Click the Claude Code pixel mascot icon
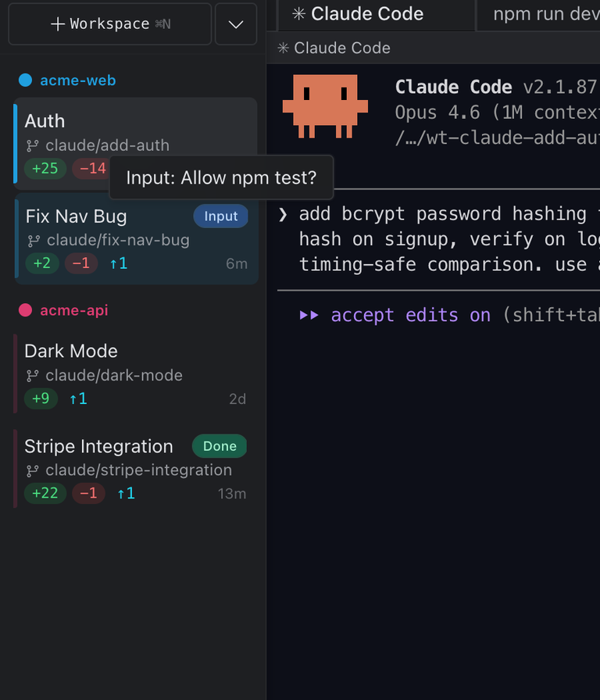Screen dimensions: 600x700 pyautogui.click(x=325, y=106)
